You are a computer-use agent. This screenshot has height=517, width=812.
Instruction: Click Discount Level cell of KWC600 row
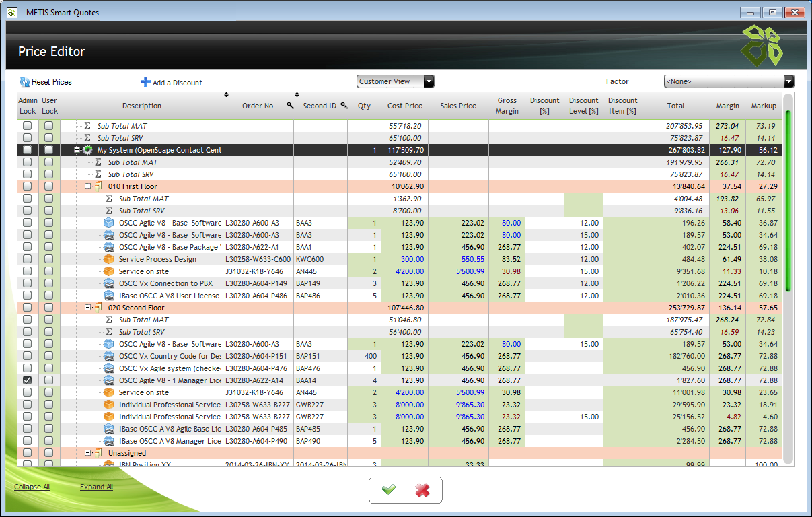[x=583, y=259]
